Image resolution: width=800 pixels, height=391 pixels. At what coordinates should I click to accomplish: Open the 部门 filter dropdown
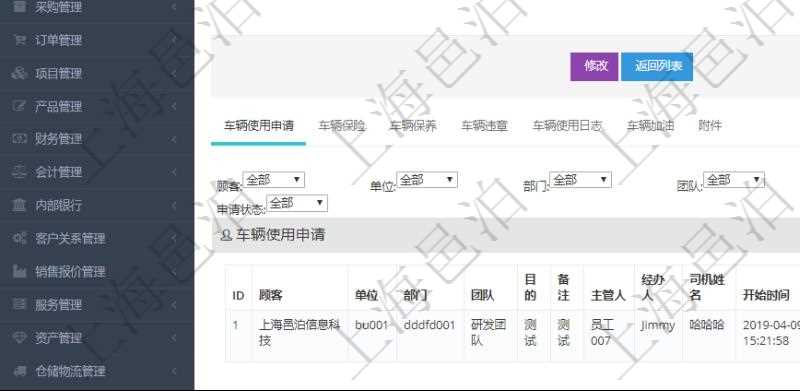(581, 180)
